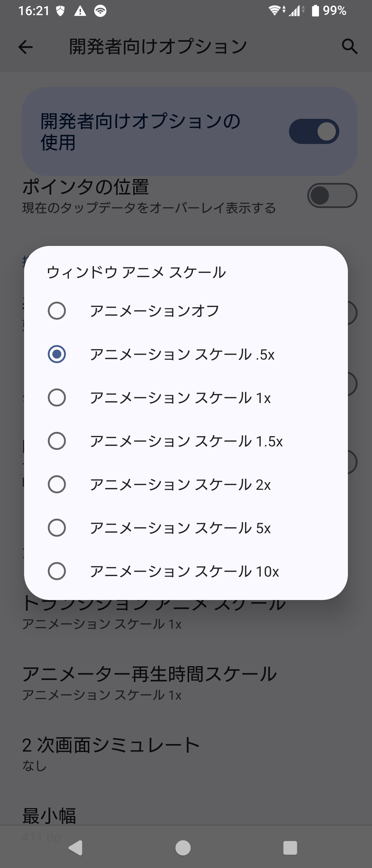Open the settings search magnifier

pyautogui.click(x=349, y=46)
